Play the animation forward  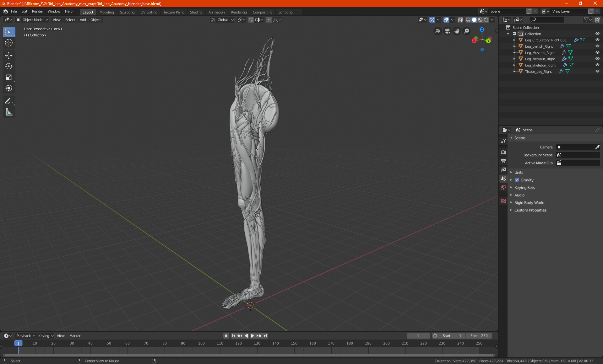253,336
